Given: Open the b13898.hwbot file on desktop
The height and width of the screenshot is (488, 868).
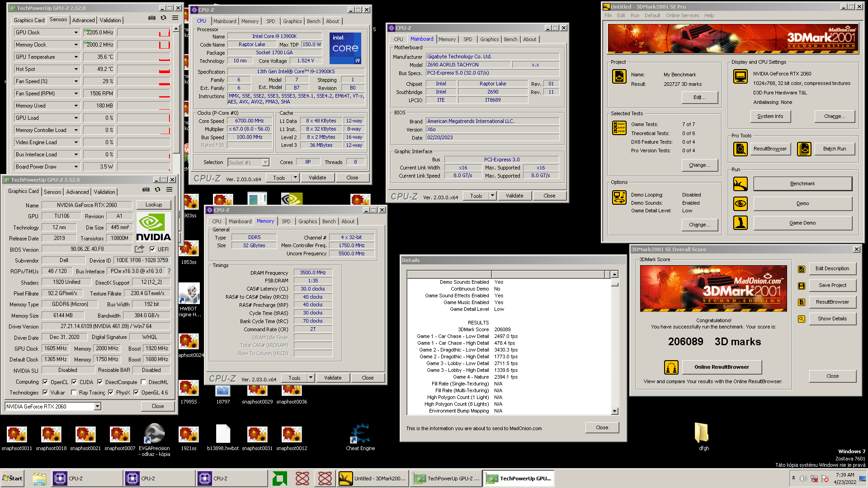Looking at the screenshot, I should (x=223, y=437).
